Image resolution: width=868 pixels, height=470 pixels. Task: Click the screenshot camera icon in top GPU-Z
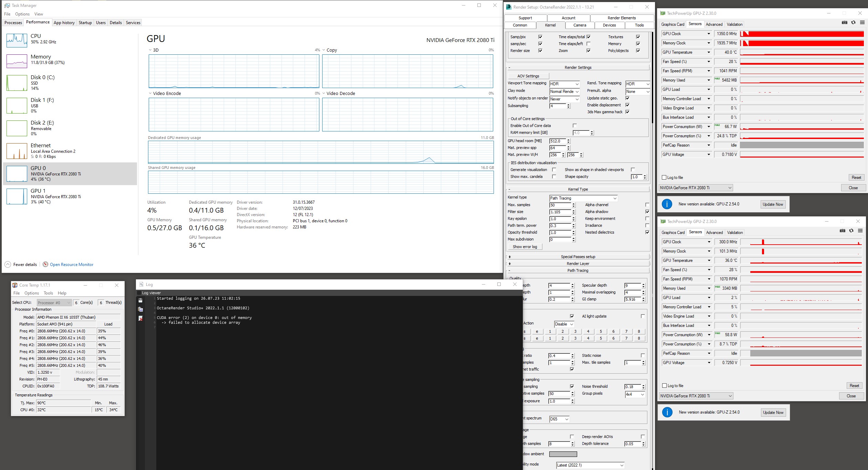pyautogui.click(x=844, y=23)
